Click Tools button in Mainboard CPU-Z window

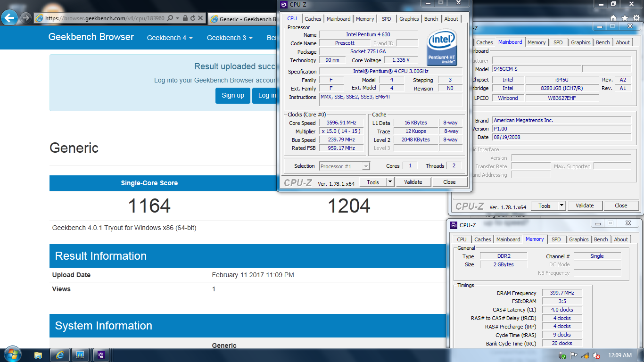(545, 206)
